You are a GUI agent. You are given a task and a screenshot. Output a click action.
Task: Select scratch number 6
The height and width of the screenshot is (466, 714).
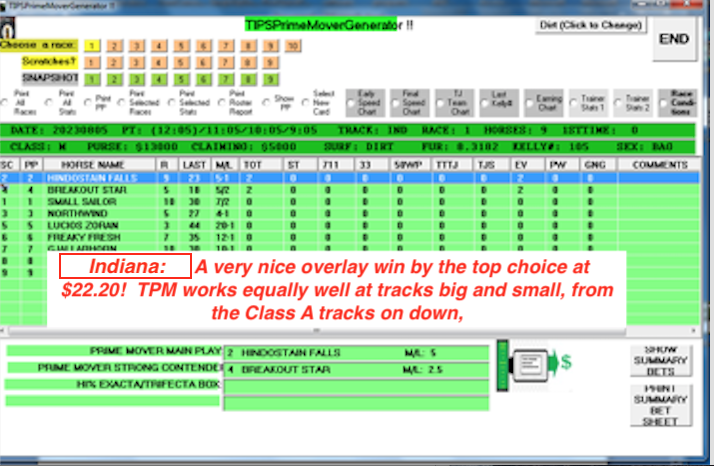tap(204, 62)
